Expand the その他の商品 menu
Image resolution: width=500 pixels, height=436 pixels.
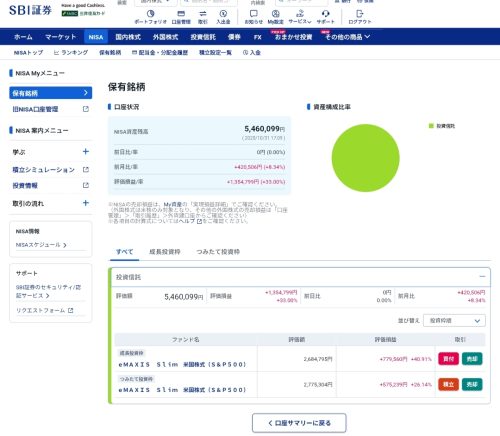coord(348,37)
